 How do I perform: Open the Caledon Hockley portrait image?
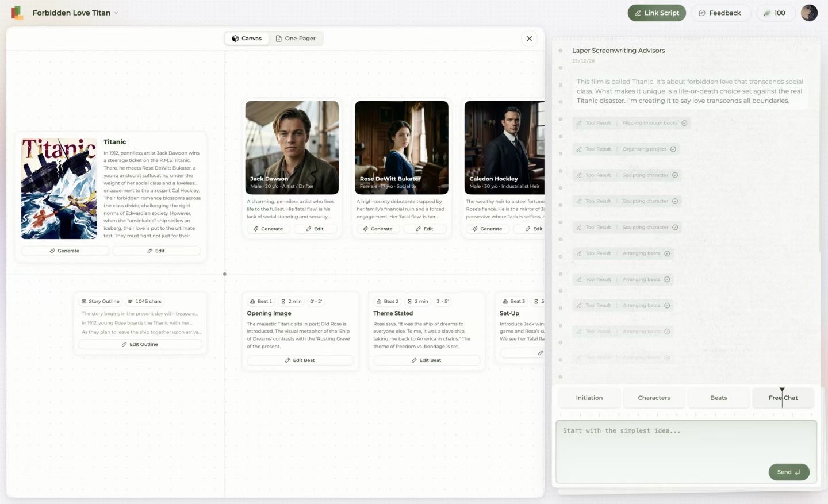tap(504, 148)
